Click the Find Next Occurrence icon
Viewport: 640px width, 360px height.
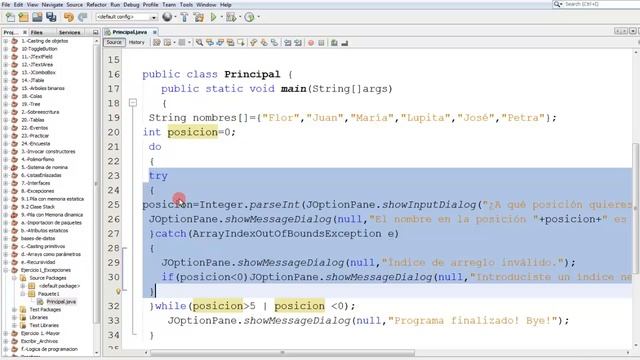[220, 42]
